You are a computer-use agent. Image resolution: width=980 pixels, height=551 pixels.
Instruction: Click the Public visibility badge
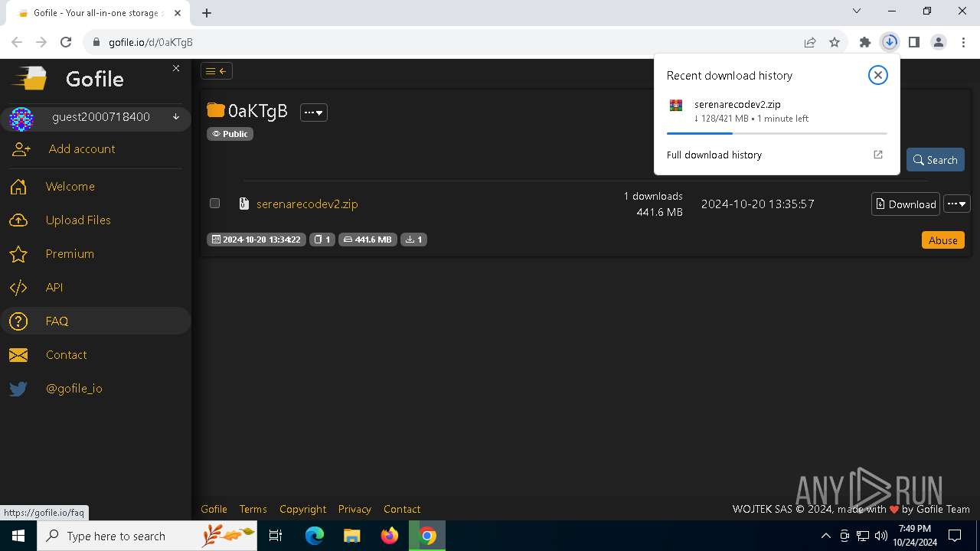click(x=230, y=134)
